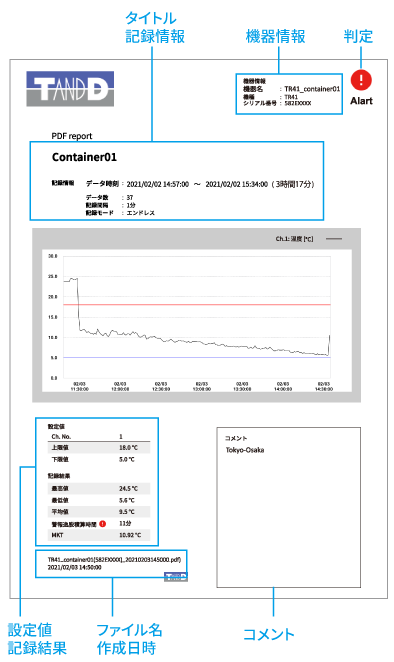Click the '02/03 14:30:00' x-axis label
The width and height of the screenshot is (394, 662).
click(324, 387)
